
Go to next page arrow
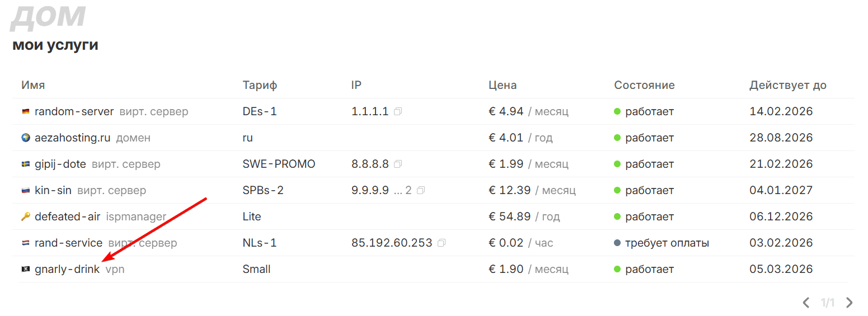pos(850,303)
